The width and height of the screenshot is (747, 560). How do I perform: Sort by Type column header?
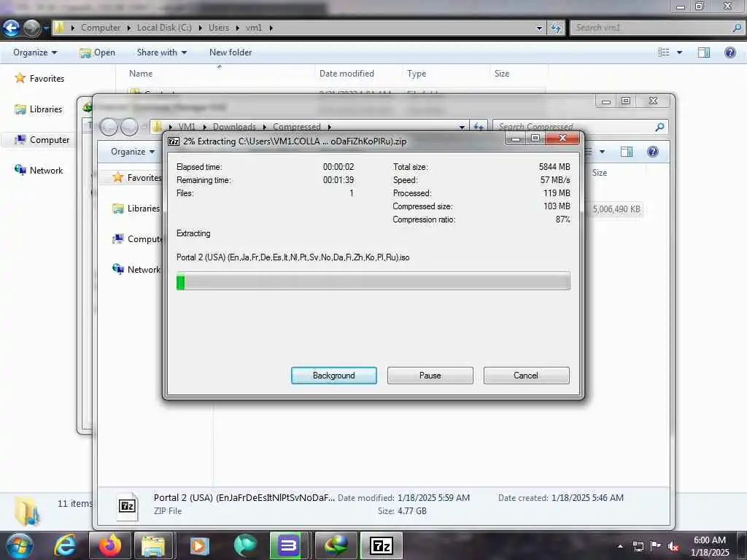click(x=417, y=74)
